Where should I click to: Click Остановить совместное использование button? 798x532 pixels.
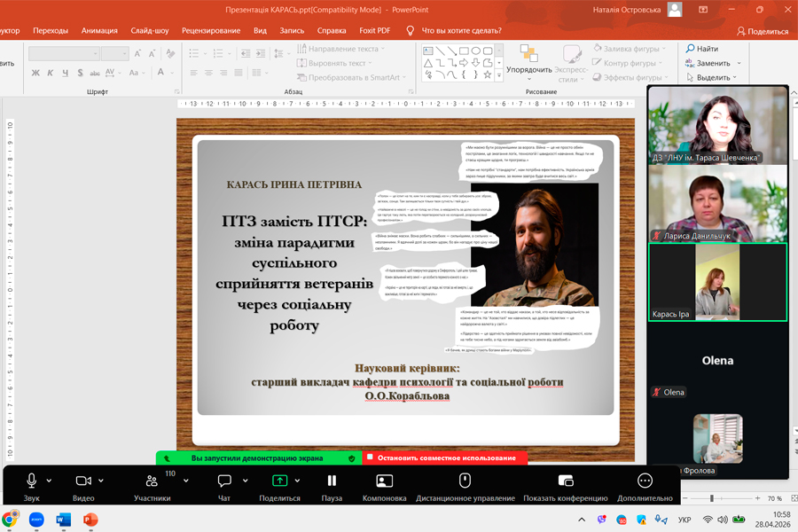click(x=445, y=458)
